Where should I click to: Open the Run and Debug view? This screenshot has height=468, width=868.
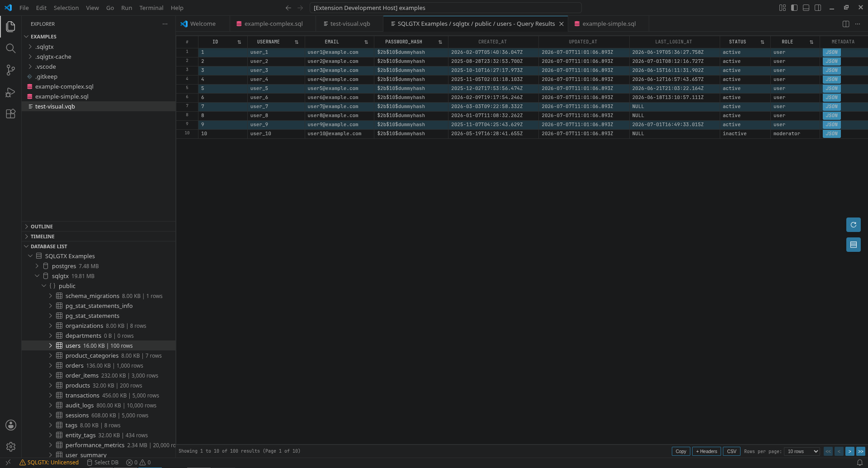[11, 92]
